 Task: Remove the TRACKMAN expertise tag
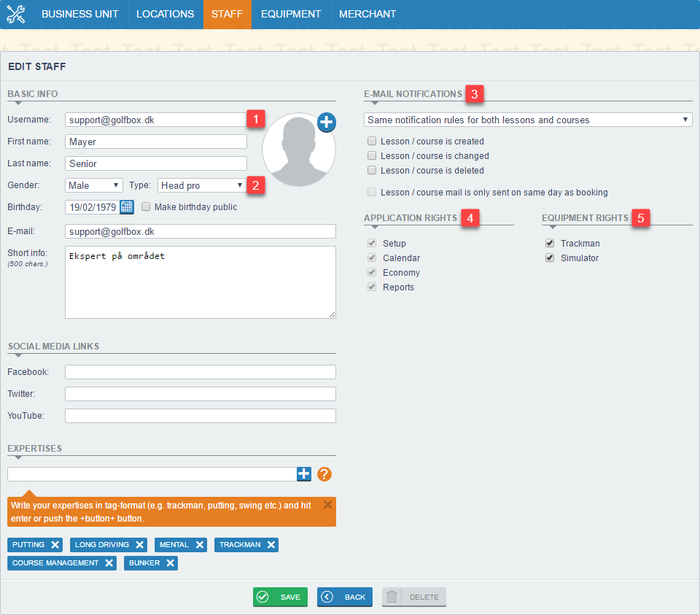coord(271,545)
